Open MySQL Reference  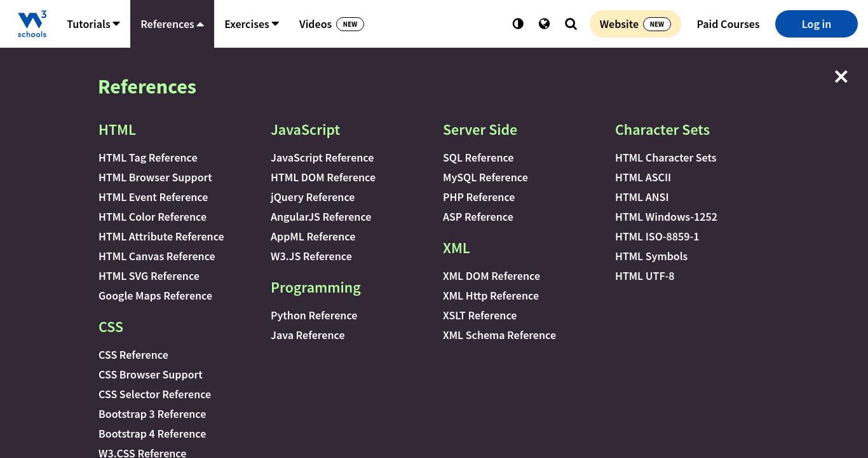click(485, 177)
